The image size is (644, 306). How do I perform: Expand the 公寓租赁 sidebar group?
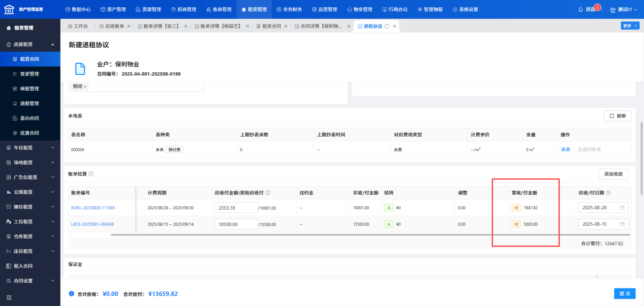tap(30, 192)
